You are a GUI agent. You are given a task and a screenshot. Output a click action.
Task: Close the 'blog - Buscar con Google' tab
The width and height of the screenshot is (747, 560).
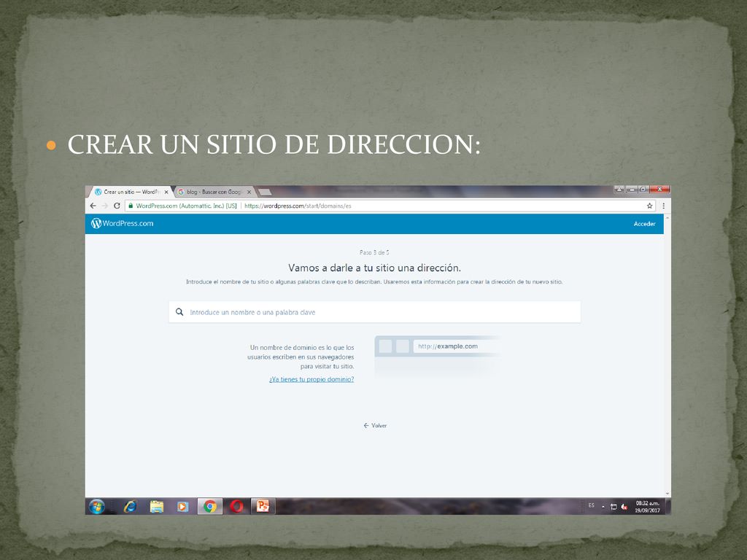coord(249,192)
